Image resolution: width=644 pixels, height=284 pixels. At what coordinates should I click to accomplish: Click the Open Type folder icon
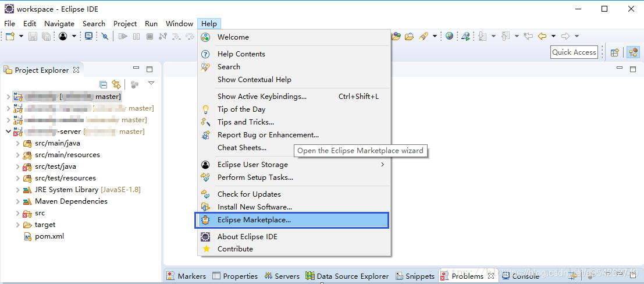396,36
